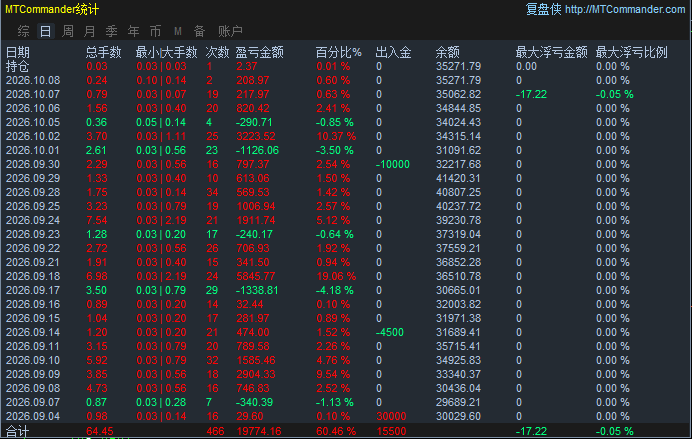Image resolution: width=692 pixels, height=439 pixels.
Task: Click the 最大浮亏金额 column header
Action: pyautogui.click(x=552, y=53)
